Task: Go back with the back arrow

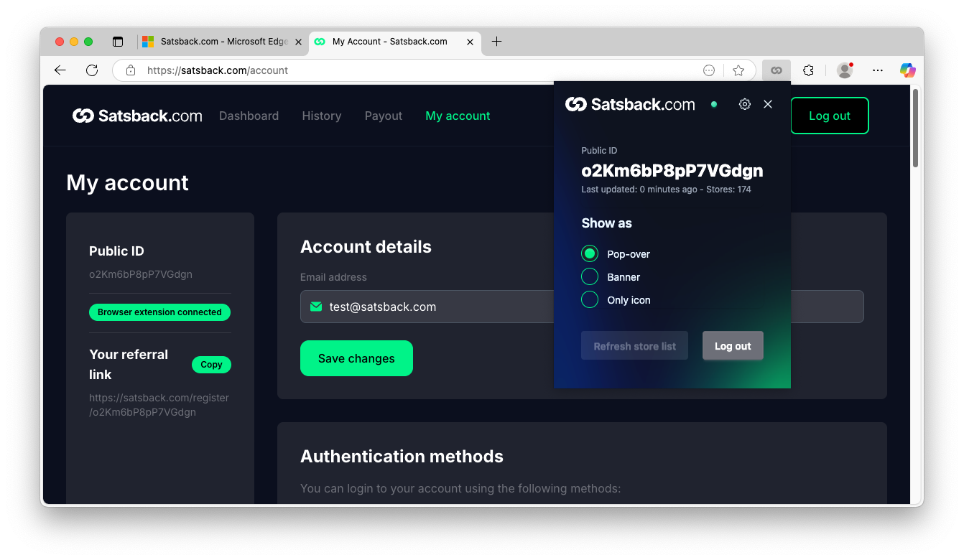Action: click(x=60, y=70)
